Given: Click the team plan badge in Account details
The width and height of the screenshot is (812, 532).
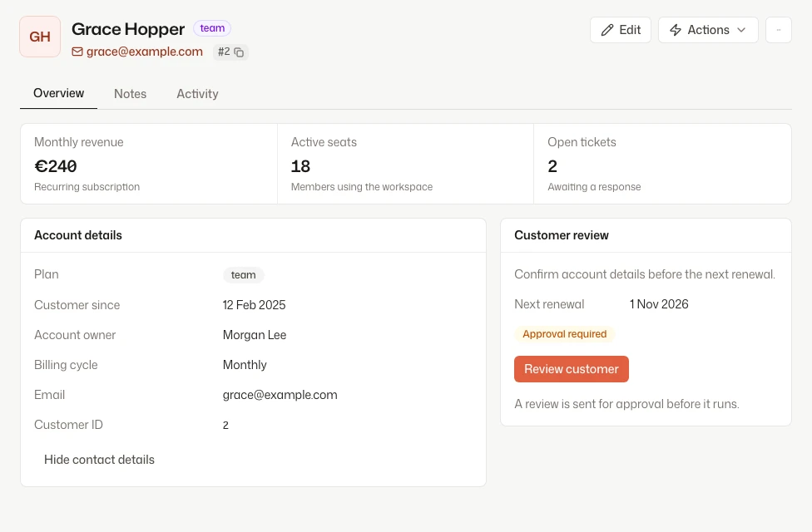Looking at the screenshot, I should 244,275.
